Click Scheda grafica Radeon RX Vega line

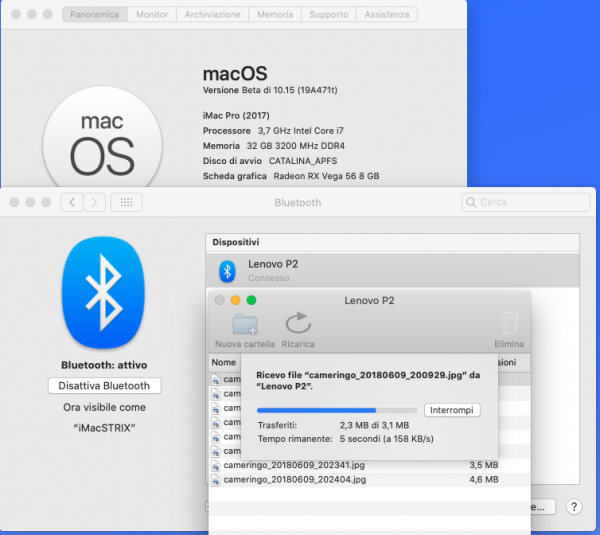(x=291, y=176)
